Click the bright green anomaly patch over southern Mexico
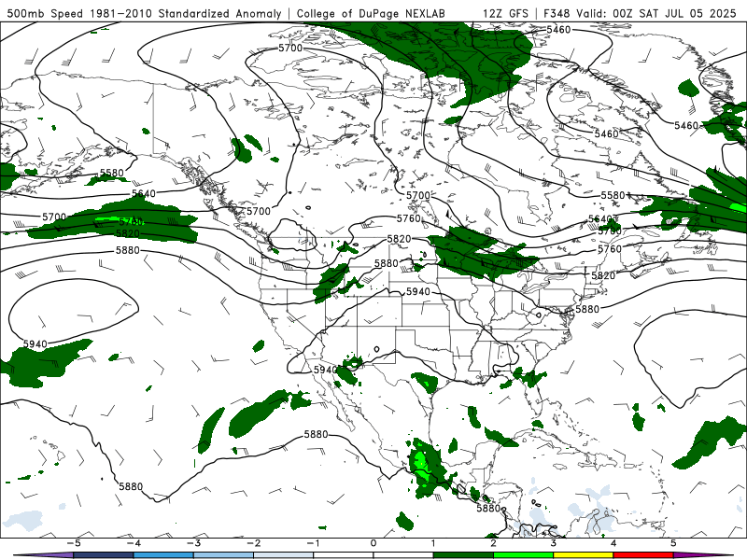Viewport: 747px width, 560px height. [422, 466]
